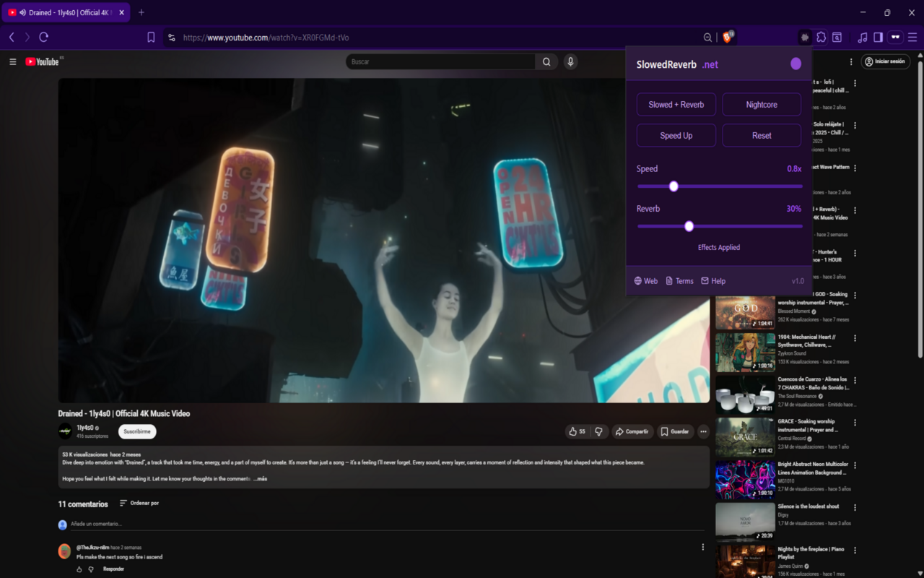The height and width of the screenshot is (578, 924).
Task: Open the Web link in extension
Action: 646,281
